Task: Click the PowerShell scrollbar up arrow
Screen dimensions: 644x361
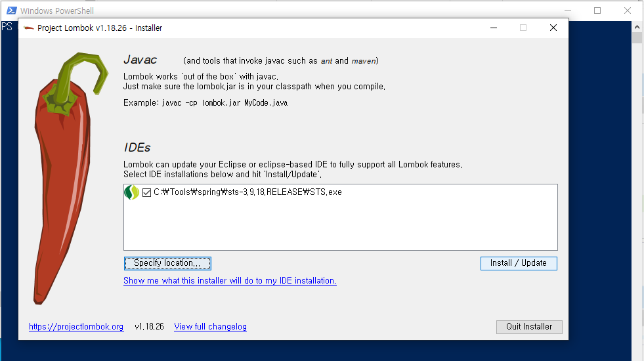Action: point(637,27)
